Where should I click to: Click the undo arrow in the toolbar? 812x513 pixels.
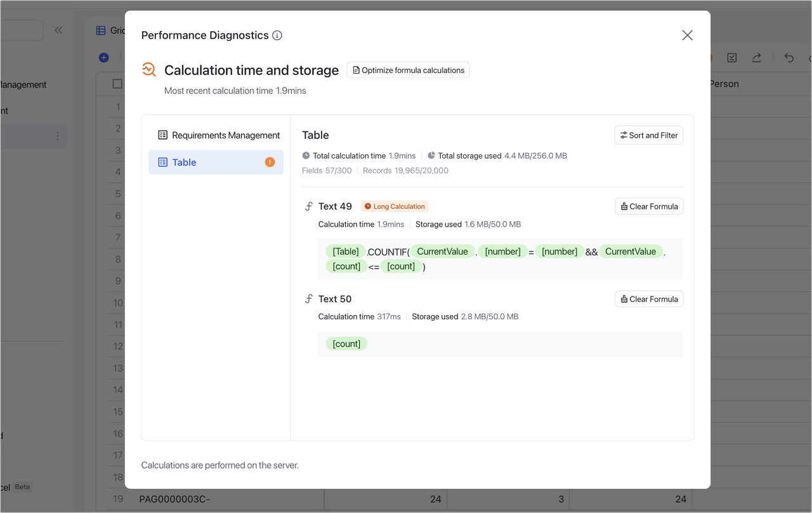pos(789,58)
